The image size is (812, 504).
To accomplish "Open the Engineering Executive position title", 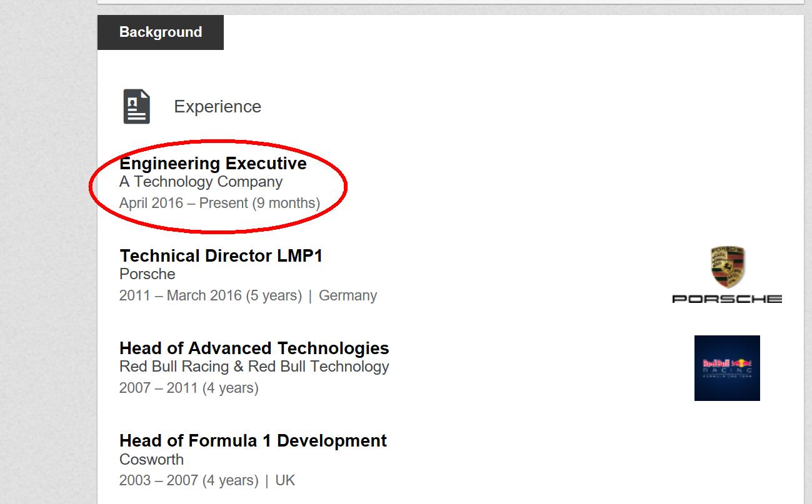I will 213,164.
